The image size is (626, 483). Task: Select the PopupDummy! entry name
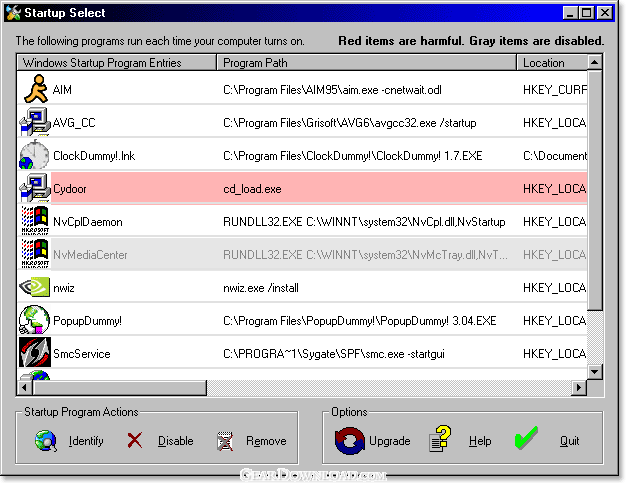(x=87, y=321)
